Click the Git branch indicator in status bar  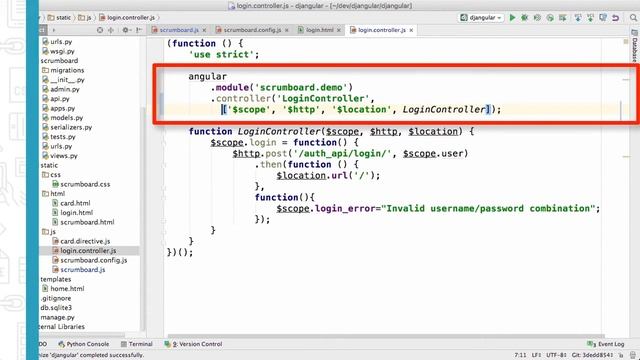click(x=592, y=355)
